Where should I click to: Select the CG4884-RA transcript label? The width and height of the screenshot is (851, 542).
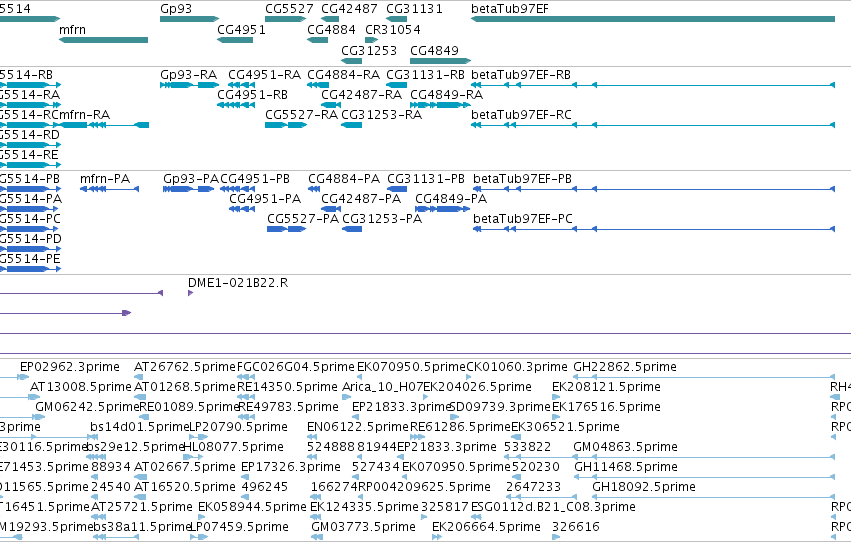(x=344, y=74)
